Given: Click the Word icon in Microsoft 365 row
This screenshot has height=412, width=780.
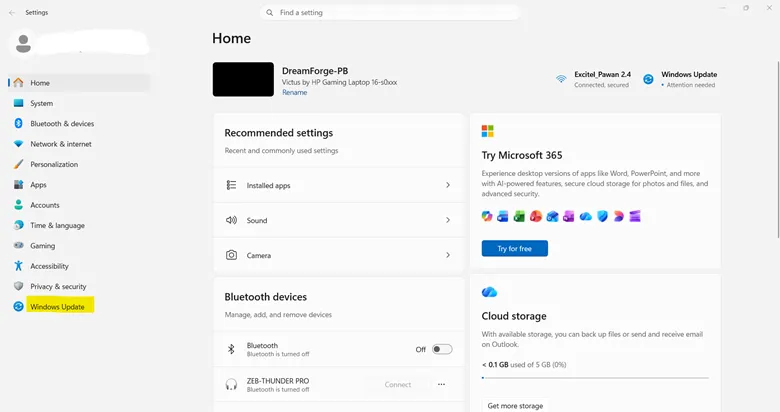Looking at the screenshot, I should (503, 216).
